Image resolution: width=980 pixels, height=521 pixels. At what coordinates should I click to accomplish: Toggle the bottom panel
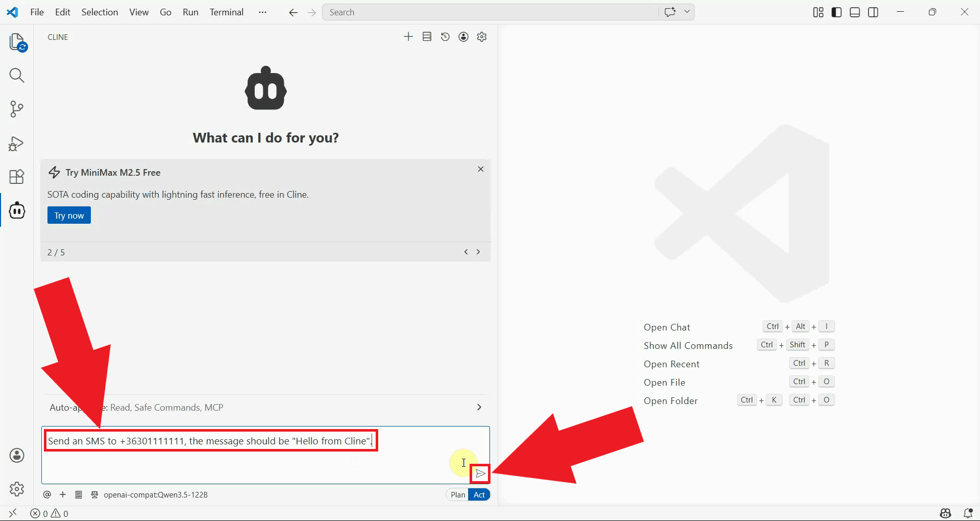tap(855, 12)
